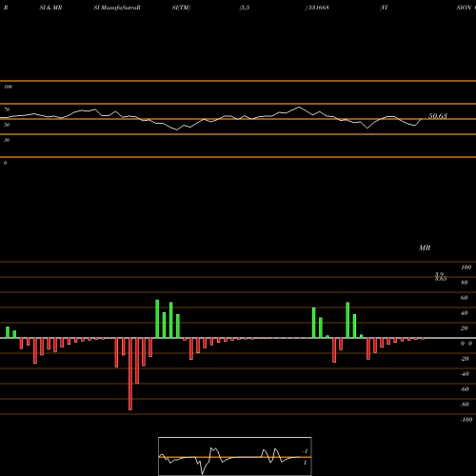
Task: Click the RSI axis label 70
Action: coord(7,109)
